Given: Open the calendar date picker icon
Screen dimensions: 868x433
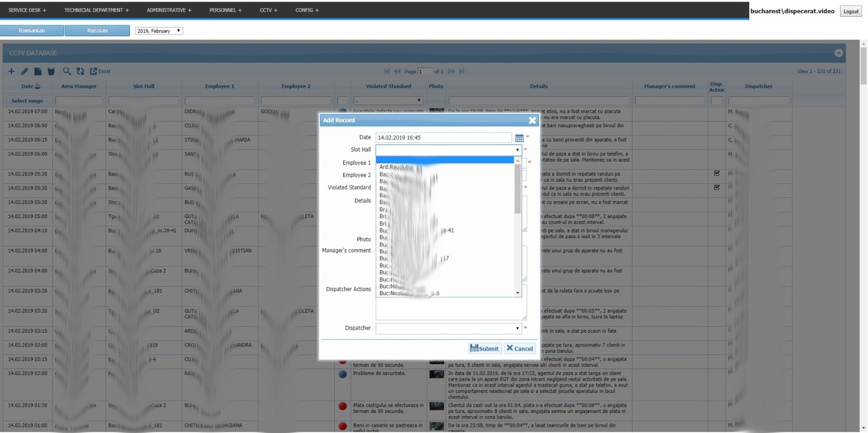Looking at the screenshot, I should point(519,138).
